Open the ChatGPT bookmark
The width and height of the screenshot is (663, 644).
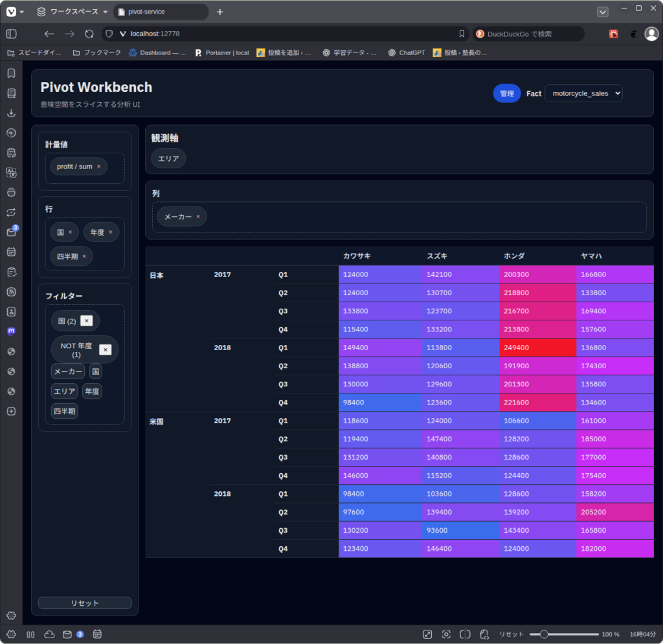point(407,52)
